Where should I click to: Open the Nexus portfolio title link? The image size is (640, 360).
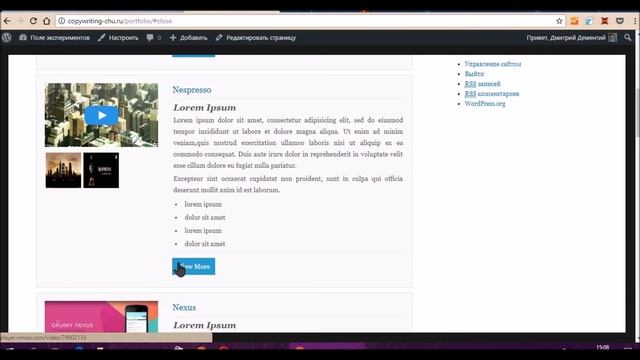pyautogui.click(x=184, y=307)
